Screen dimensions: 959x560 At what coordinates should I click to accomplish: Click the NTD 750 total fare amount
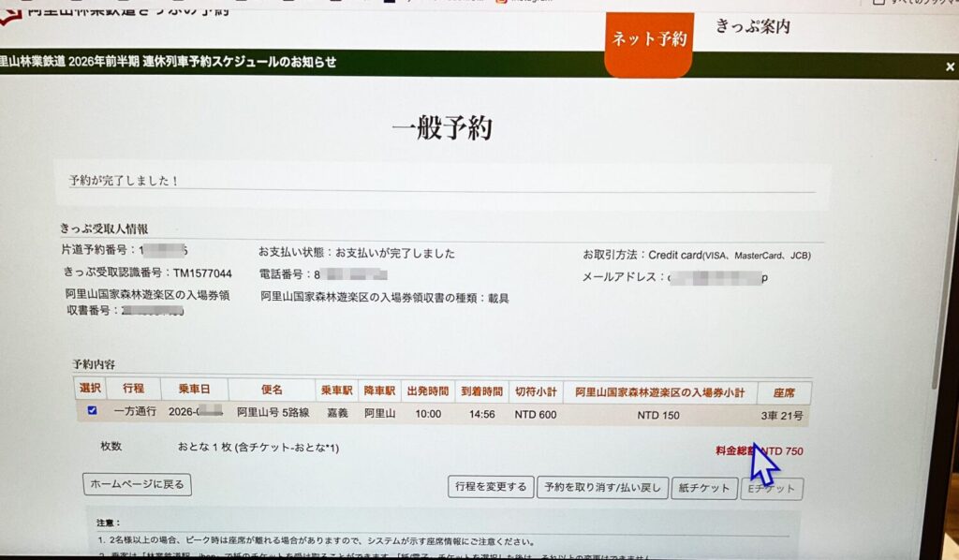click(783, 451)
